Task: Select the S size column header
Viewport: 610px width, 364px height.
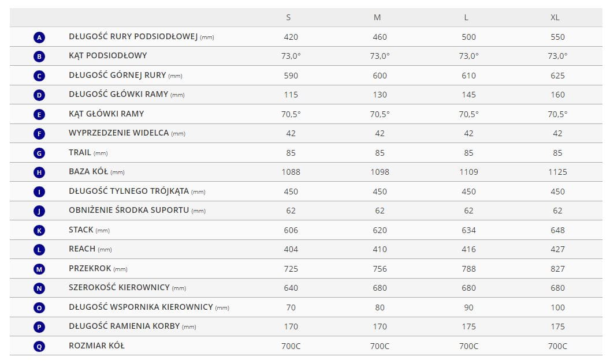Action: tap(288, 17)
